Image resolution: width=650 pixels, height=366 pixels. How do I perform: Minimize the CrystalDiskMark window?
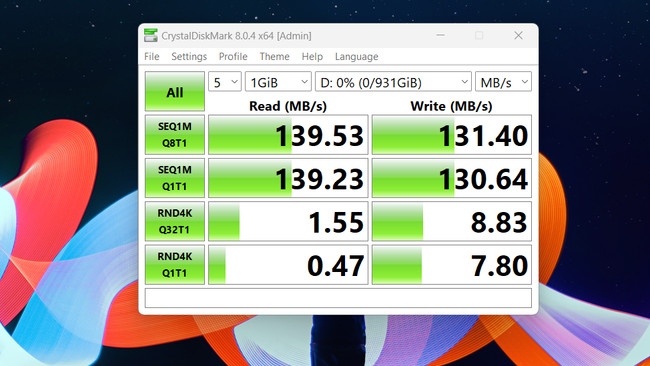click(440, 36)
